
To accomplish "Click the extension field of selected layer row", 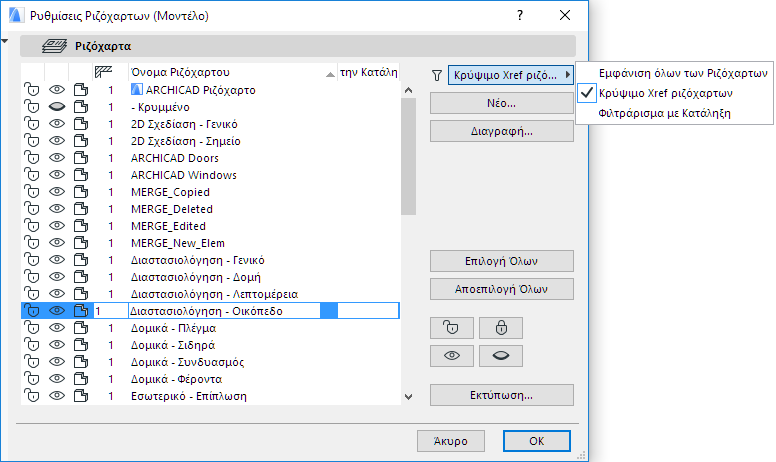I will (368, 311).
